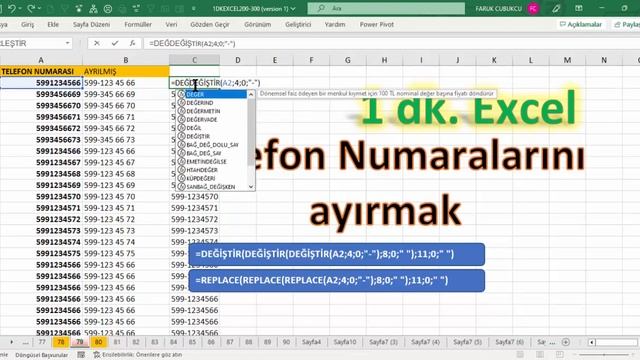640x360 pixels.
Task: Switch to sheet tab Sayfa10
Action: (x=345, y=342)
